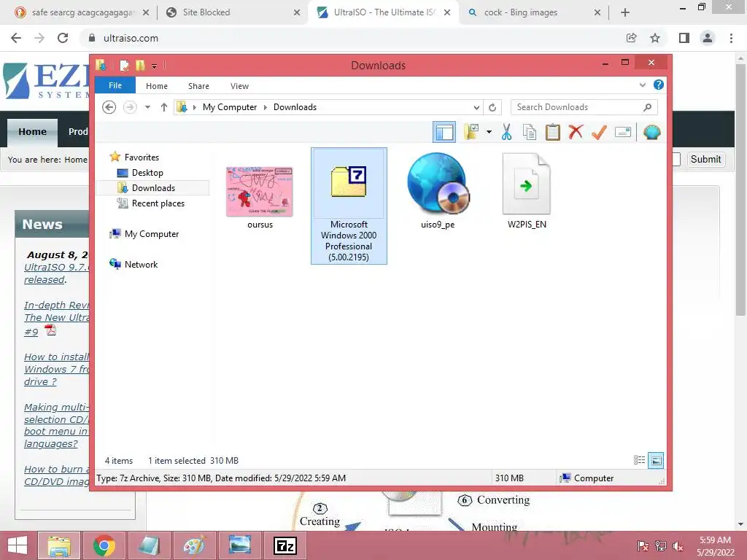Toggle Chrome side panel icon
Viewport: 747px width, 560px height.
tap(684, 38)
